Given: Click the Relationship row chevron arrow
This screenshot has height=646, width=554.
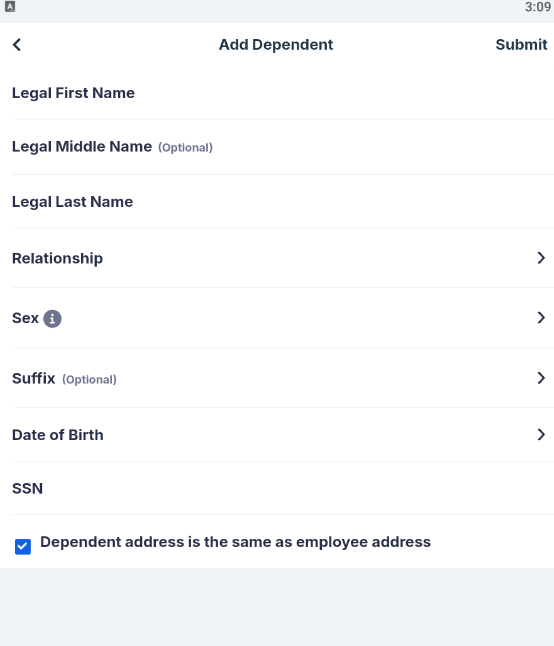Looking at the screenshot, I should coord(541,258).
